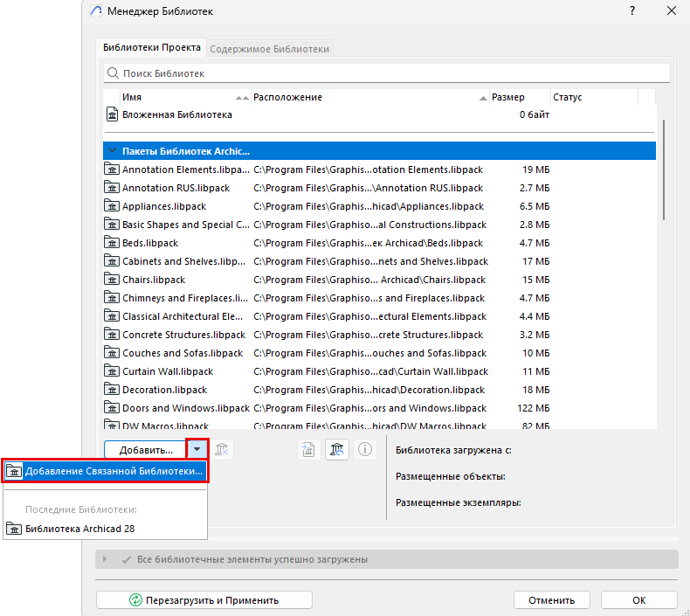
Task: Click the Вложенная Библиотека icon
Action: (112, 114)
